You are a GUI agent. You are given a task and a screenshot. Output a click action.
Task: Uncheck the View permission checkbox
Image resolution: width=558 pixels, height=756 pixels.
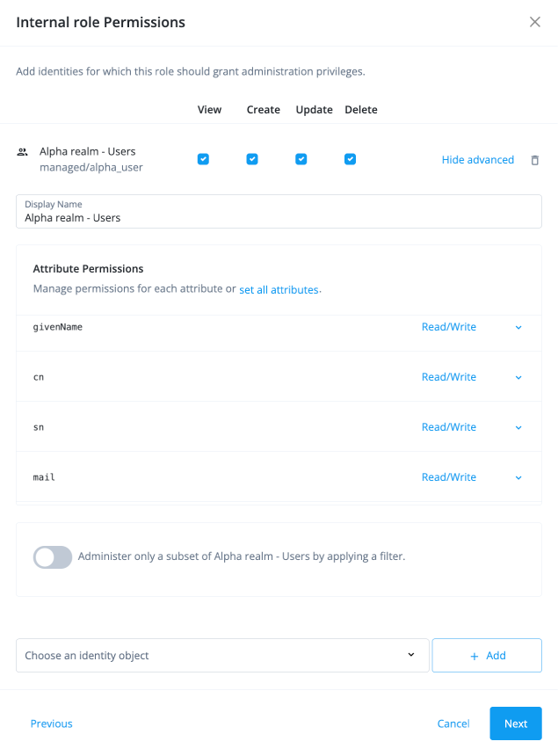point(203,159)
